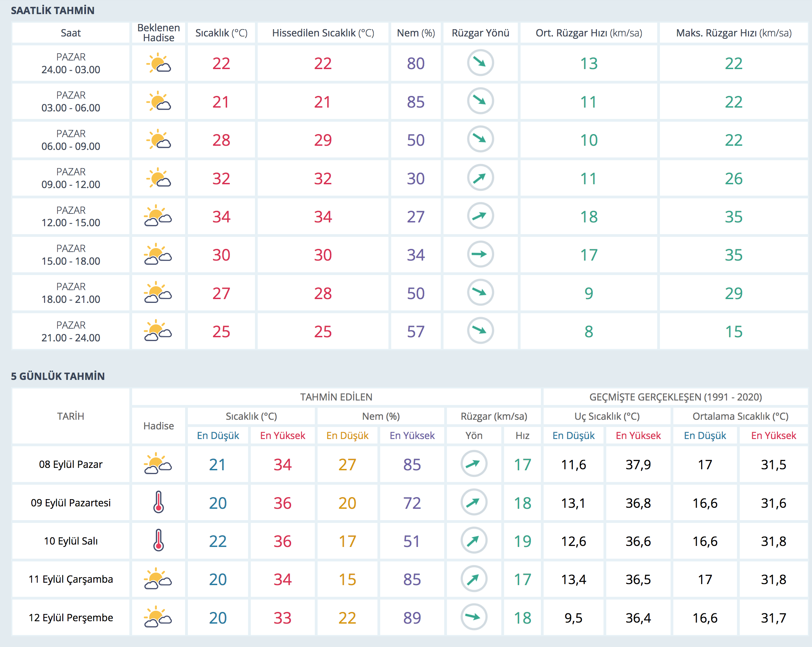The width and height of the screenshot is (812, 647).
Task: Click the Maks. Rüzgar Hızı column header
Action: (733, 33)
